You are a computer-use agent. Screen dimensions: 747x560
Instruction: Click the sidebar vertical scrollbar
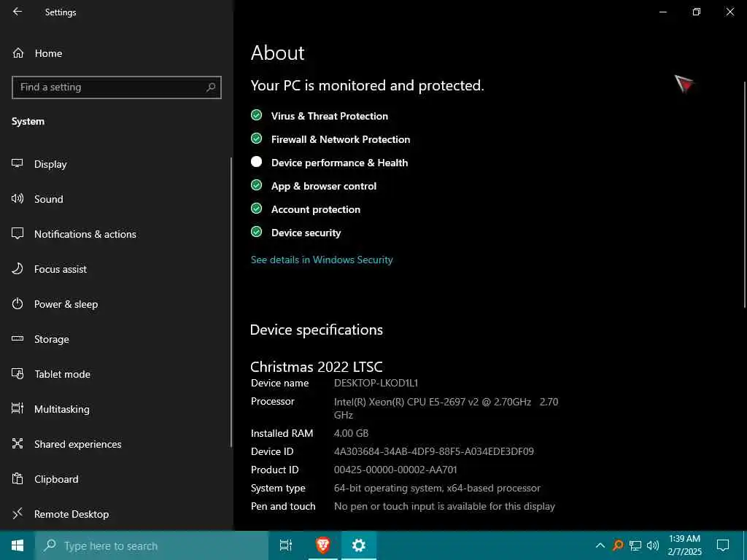coord(231,303)
